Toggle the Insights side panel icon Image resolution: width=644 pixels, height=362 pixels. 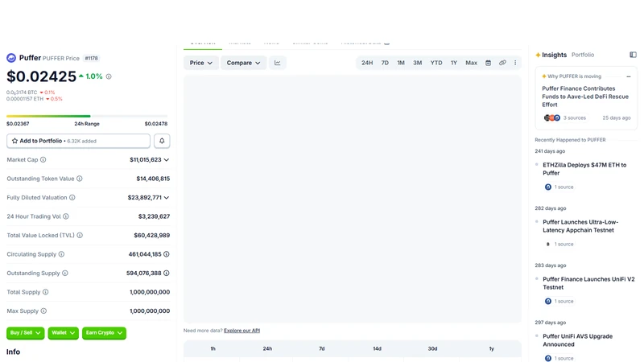[x=633, y=55]
